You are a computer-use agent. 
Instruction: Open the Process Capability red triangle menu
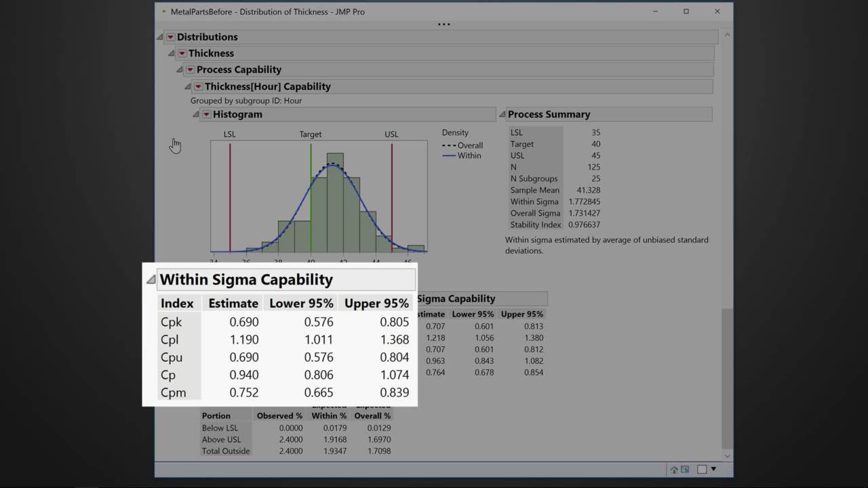pos(190,70)
